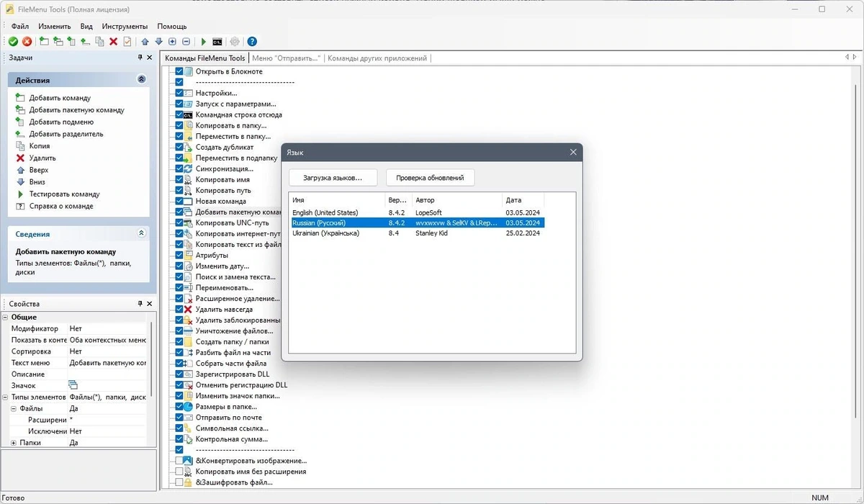Click the collapse all minus toolbar icon

click(x=186, y=42)
